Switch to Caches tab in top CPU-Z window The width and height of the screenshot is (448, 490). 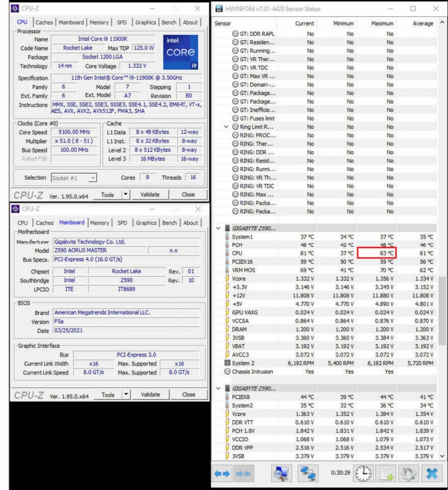[45, 22]
